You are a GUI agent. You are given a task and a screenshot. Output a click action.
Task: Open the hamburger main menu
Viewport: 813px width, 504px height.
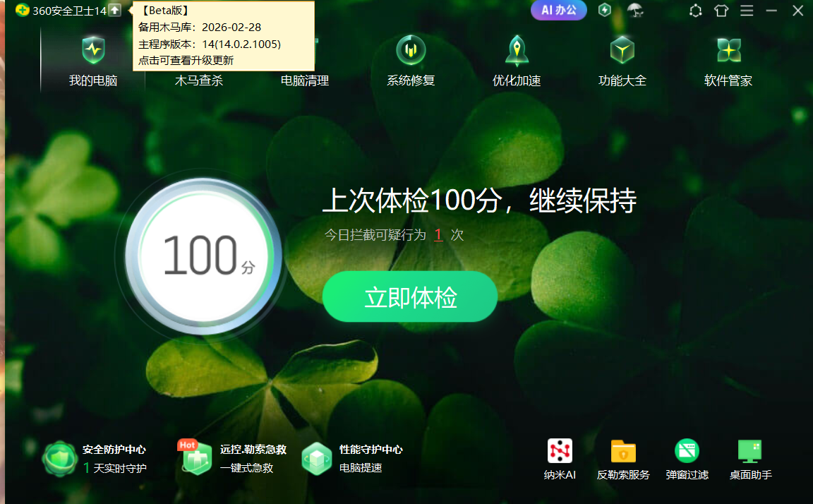pyautogui.click(x=747, y=11)
